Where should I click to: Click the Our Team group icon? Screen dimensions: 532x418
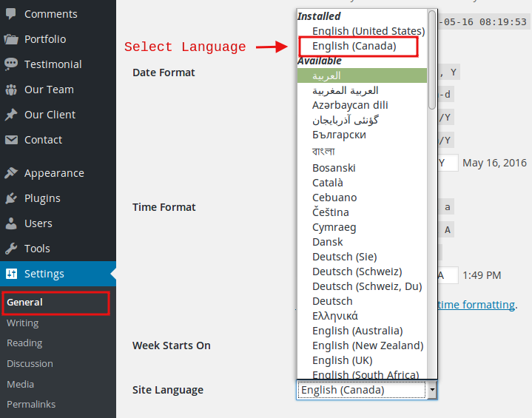tap(11, 90)
